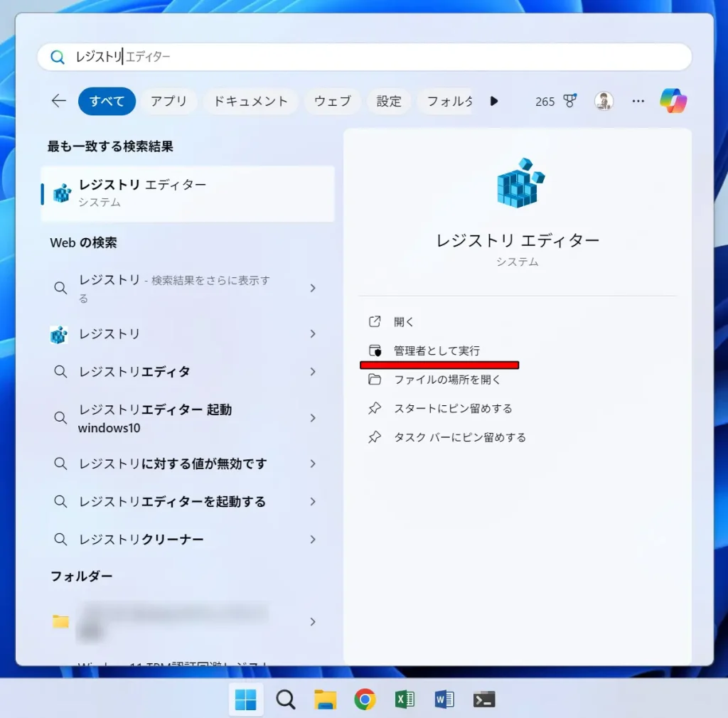Click the folder icon beside ファイルの場所を開く
Viewport: 728px width, 718px height.
click(375, 380)
